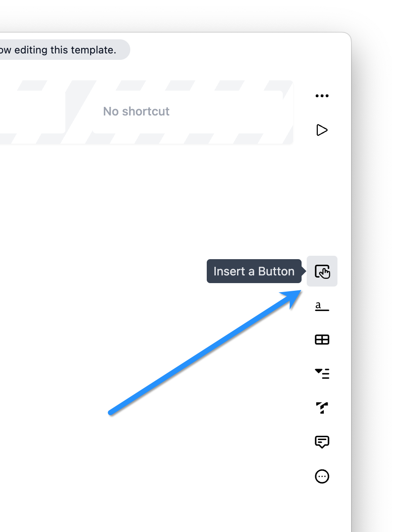This screenshot has height=532, width=393.
Task: Click the 'No shortcut' field
Action: click(137, 112)
